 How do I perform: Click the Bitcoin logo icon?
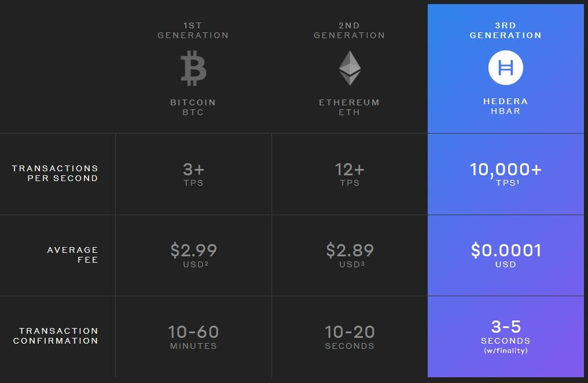[193, 68]
